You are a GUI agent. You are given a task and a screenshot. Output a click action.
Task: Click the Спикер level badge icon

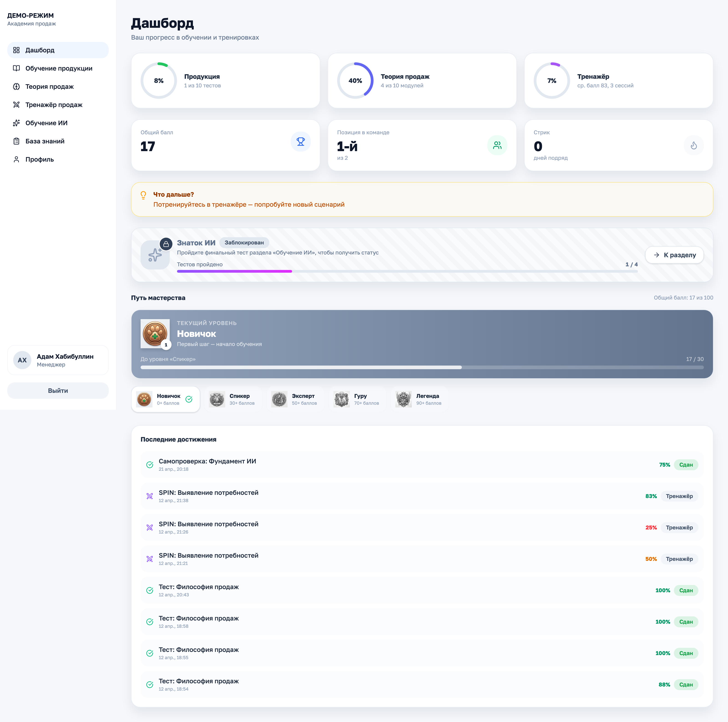(x=217, y=399)
